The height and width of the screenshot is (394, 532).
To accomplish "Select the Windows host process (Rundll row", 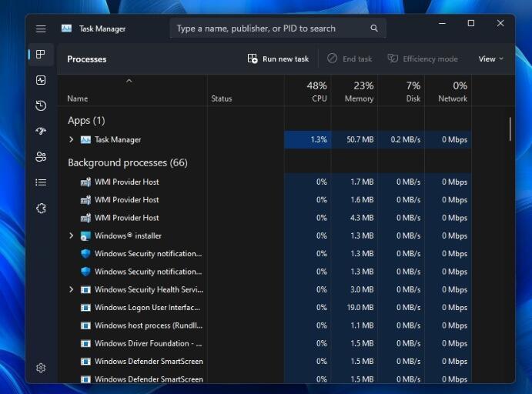I will [265, 326].
